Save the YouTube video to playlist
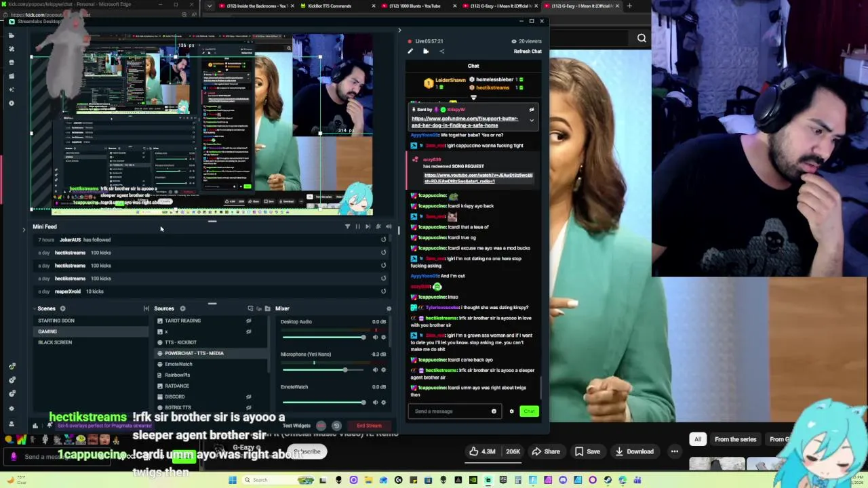 point(587,451)
